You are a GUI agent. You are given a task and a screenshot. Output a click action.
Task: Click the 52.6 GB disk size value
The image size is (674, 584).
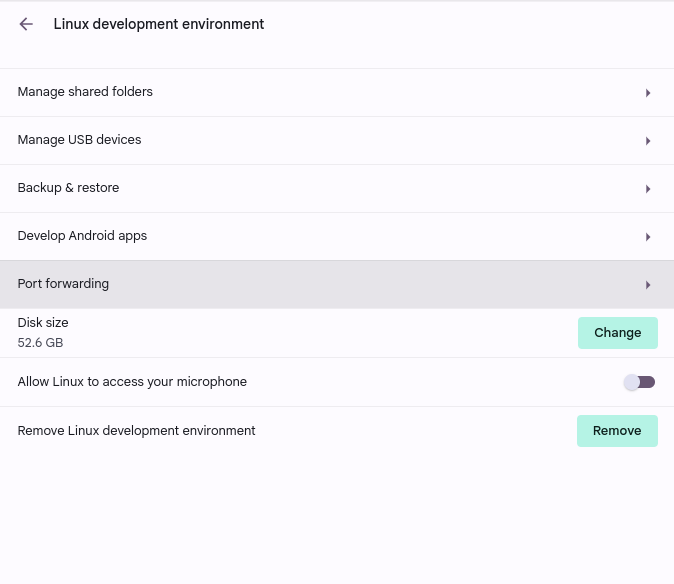click(40, 343)
